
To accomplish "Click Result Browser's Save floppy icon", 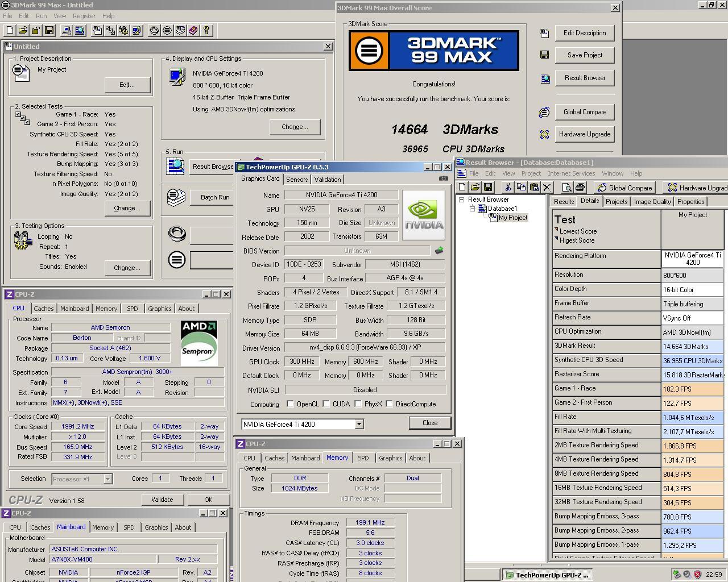I will point(488,187).
